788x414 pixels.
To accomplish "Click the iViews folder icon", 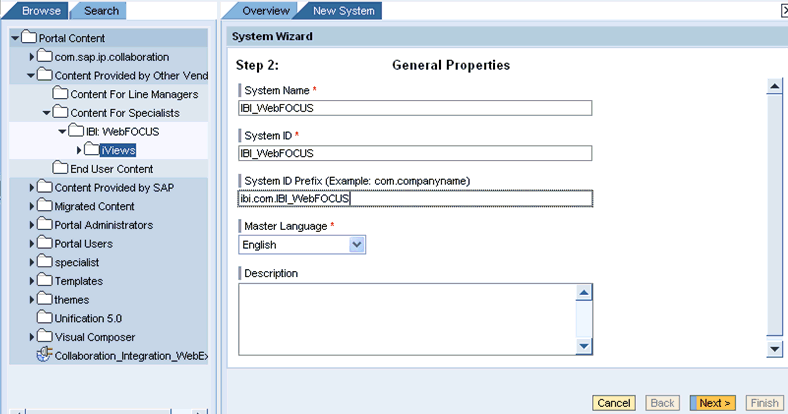I will [91, 150].
